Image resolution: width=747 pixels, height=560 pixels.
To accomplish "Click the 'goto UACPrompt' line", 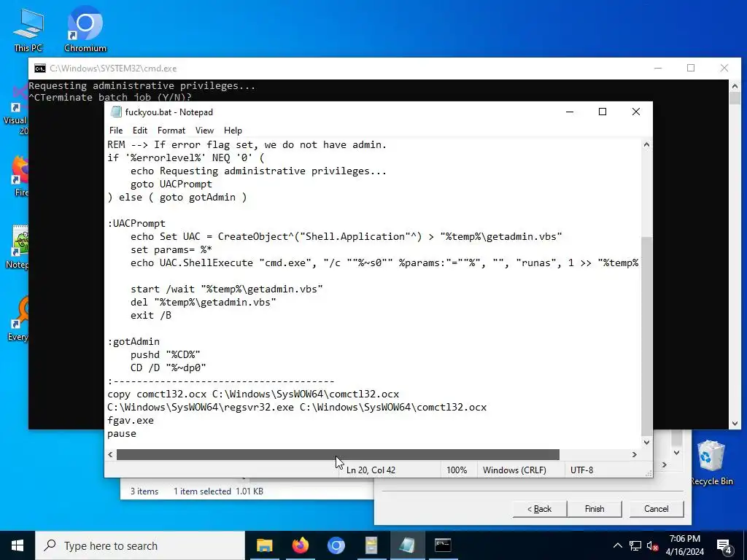I will coord(171,184).
